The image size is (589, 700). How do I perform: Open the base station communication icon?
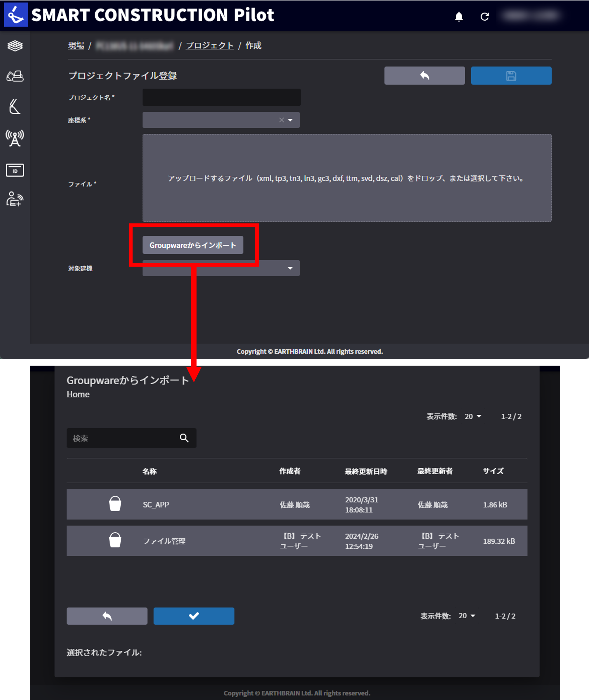click(15, 138)
